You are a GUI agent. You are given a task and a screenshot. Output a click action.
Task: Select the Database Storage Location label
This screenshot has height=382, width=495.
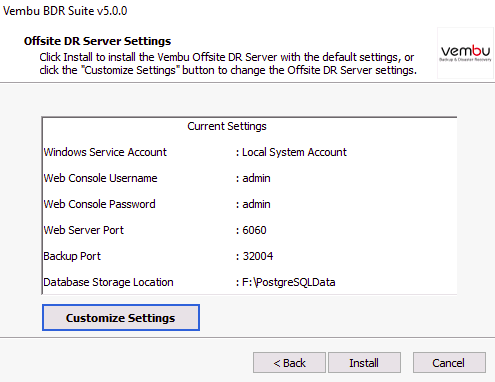coord(108,282)
